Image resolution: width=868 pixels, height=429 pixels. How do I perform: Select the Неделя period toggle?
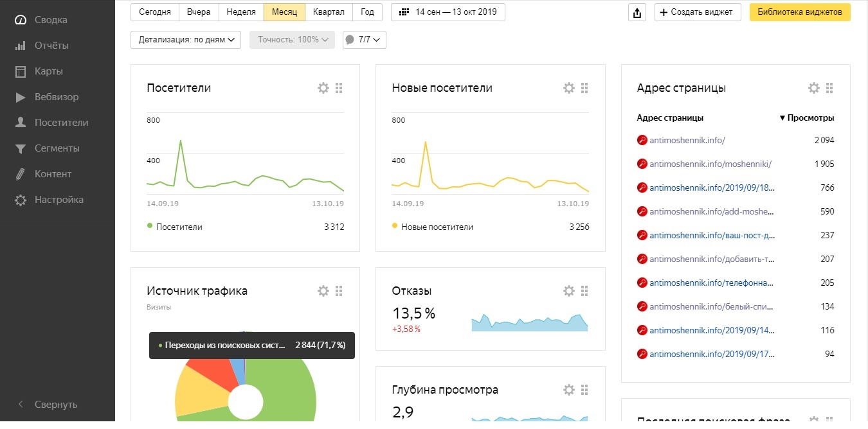pos(241,12)
